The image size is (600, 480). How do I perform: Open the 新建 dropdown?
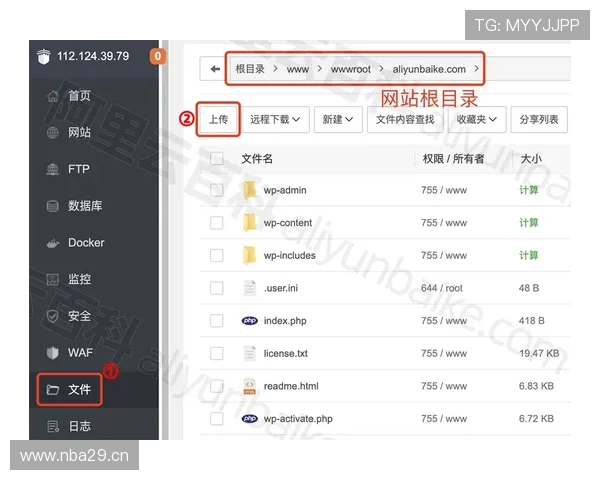(x=338, y=119)
